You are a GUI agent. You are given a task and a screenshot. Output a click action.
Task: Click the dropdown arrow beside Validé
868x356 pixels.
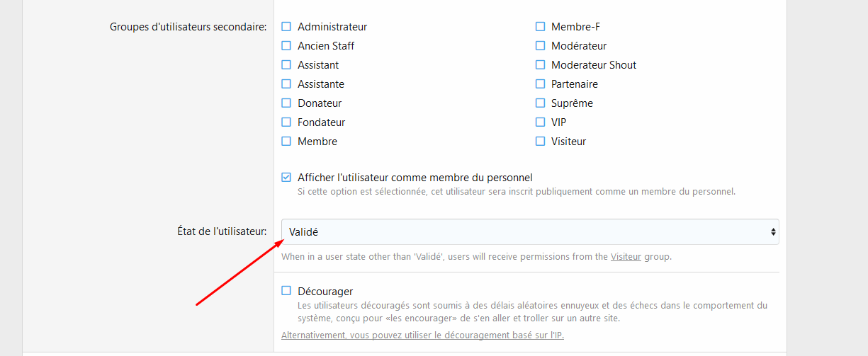tap(772, 232)
